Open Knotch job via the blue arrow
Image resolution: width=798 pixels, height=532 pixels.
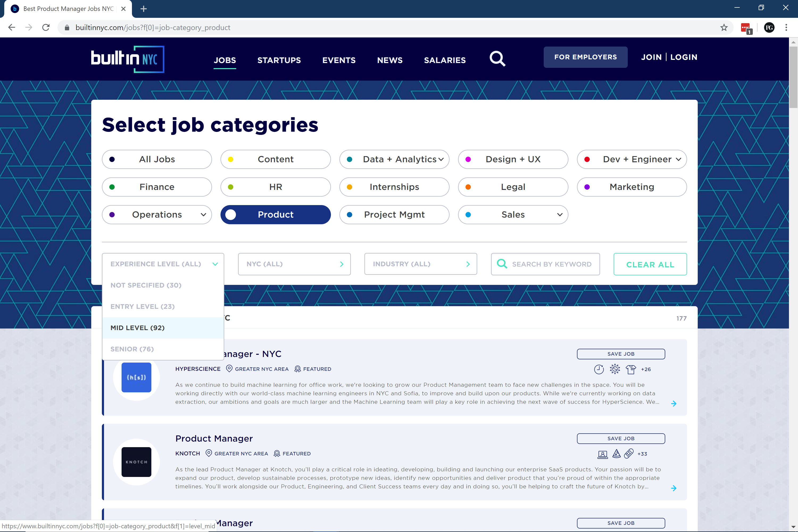tap(674, 488)
